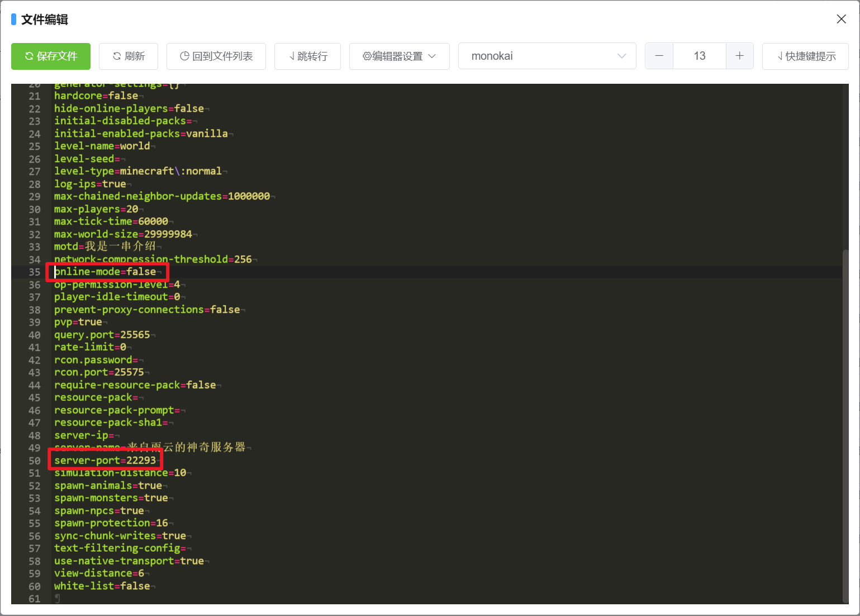Click line hide-online-players=false
Screen dimensions: 860x616
click(129, 109)
